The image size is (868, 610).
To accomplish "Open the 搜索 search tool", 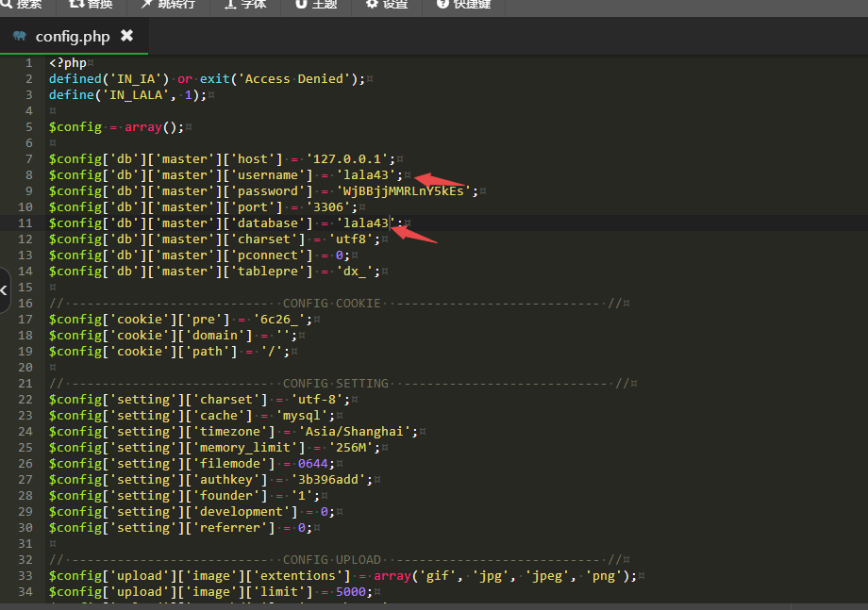I will [x=22, y=5].
